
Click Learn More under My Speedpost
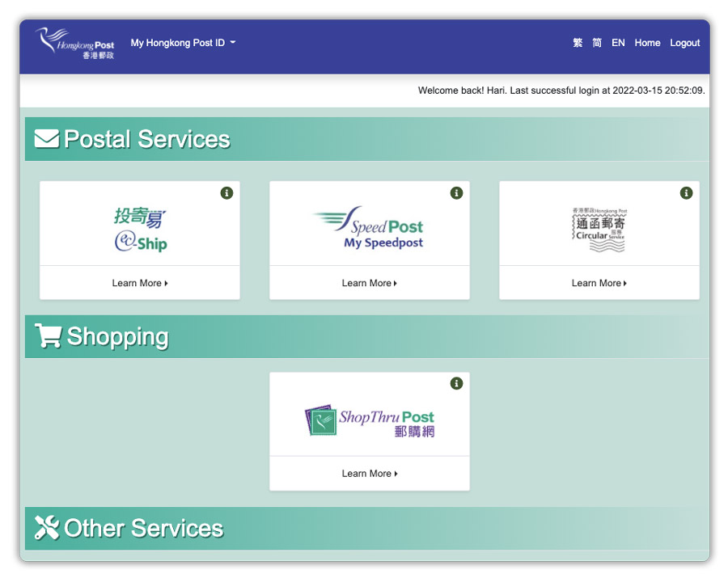coord(370,283)
